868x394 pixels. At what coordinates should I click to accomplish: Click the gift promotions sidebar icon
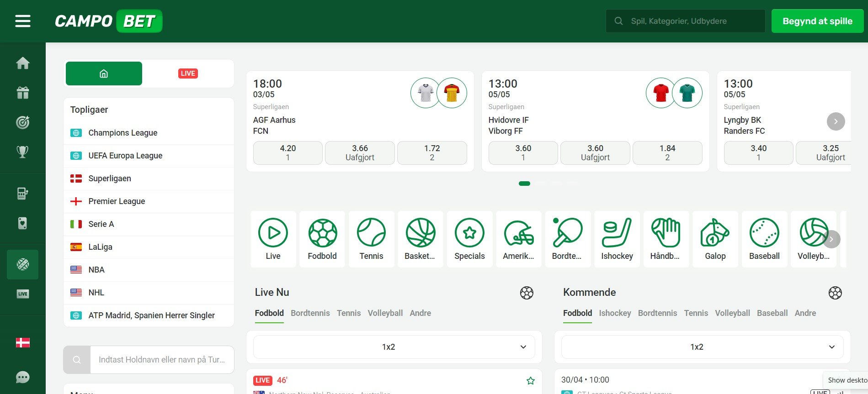click(22, 93)
